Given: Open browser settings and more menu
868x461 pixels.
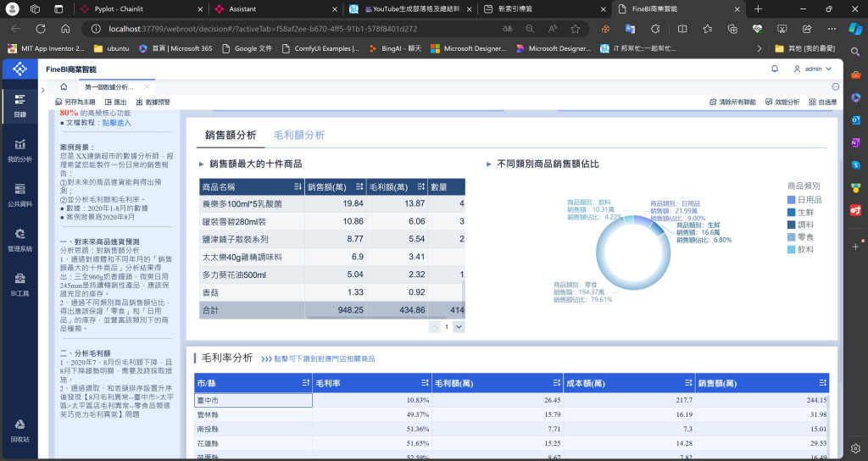Looking at the screenshot, I should pyautogui.click(x=832, y=29).
